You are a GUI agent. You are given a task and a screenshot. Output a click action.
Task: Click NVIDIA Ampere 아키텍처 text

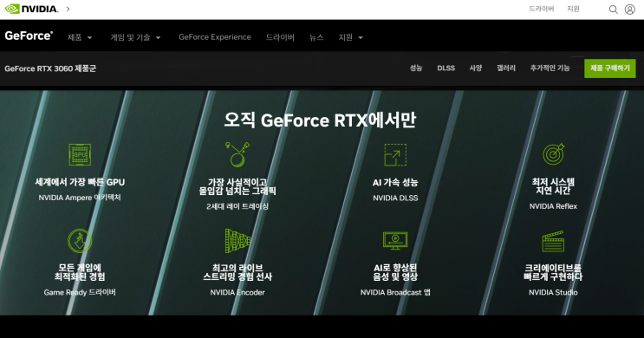80,198
